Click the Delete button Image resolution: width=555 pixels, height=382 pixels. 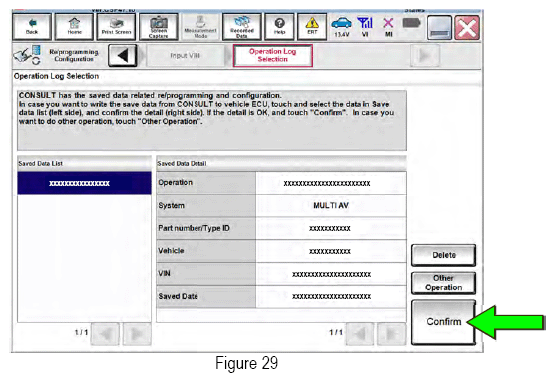[x=444, y=255]
